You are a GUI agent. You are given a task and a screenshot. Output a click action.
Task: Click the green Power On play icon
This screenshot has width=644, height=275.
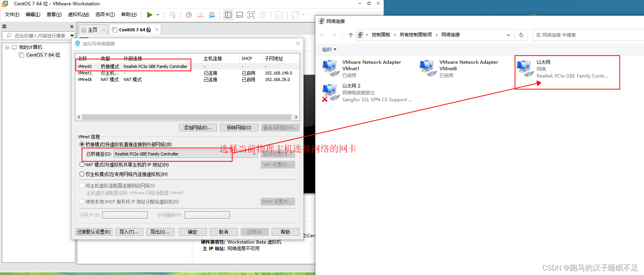[x=150, y=15]
